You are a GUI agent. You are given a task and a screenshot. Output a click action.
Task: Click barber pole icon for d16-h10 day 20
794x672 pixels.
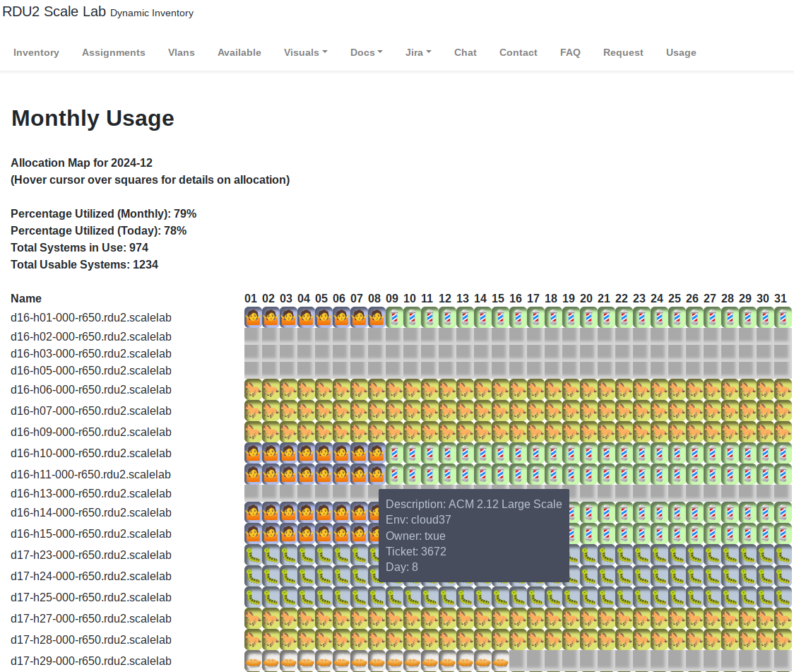(x=588, y=453)
